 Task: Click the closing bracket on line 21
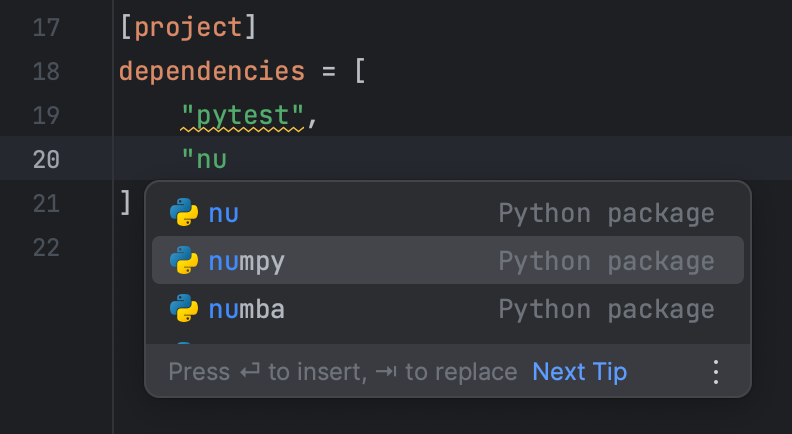pyautogui.click(x=125, y=203)
